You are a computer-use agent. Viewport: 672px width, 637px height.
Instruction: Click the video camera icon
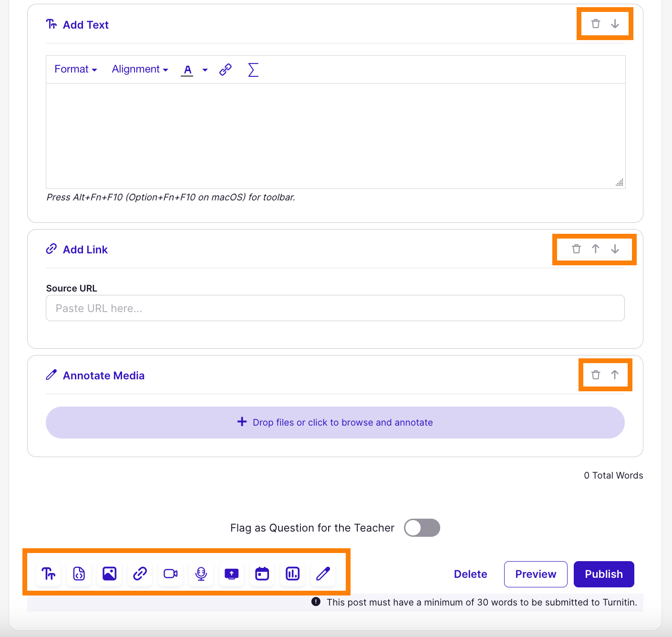coord(170,574)
